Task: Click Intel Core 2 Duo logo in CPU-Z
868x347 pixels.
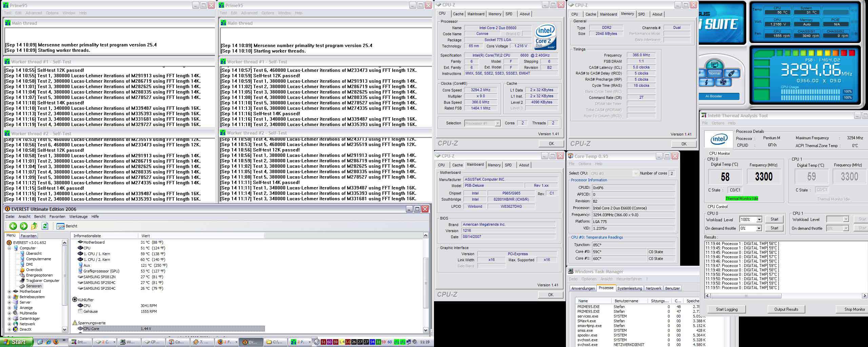Action: (546, 37)
